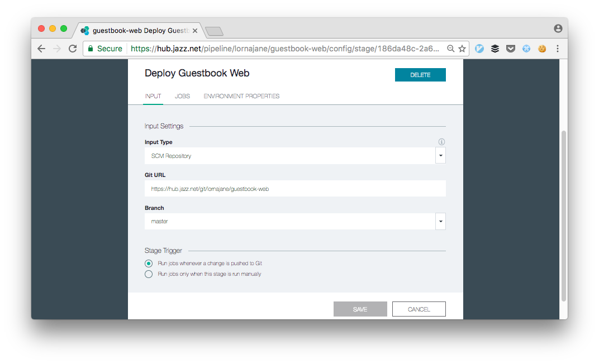Open a new browser tab
599x364 pixels.
214,31
